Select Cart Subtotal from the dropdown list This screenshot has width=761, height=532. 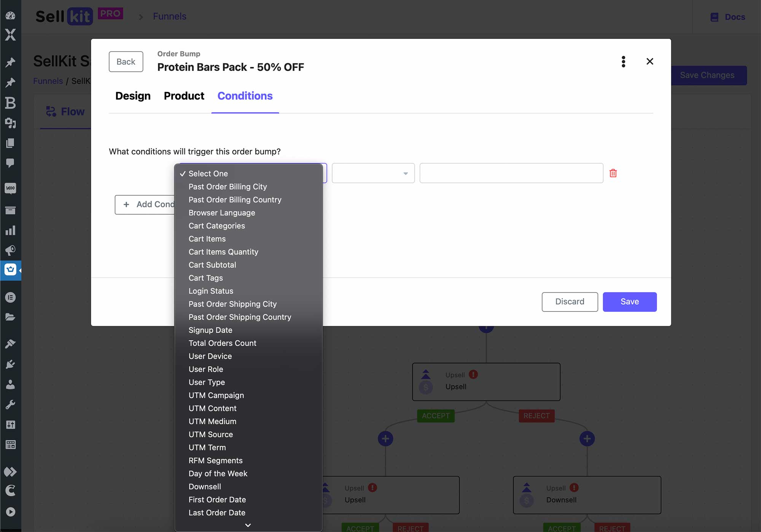(x=212, y=265)
